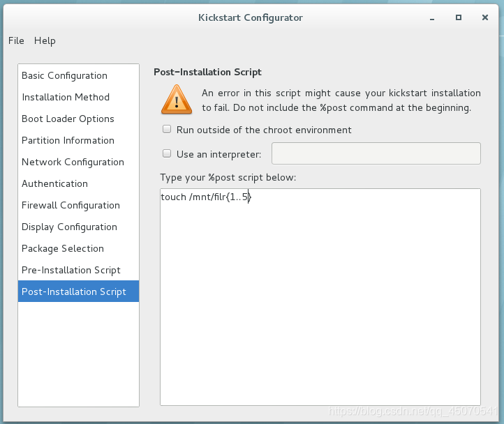Go to Display Configuration

tap(78, 227)
